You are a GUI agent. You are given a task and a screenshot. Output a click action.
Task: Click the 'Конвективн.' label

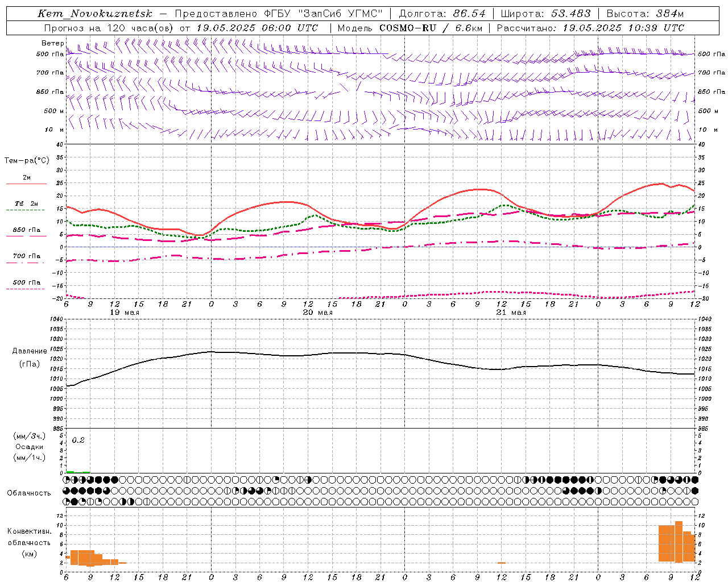(x=30, y=531)
